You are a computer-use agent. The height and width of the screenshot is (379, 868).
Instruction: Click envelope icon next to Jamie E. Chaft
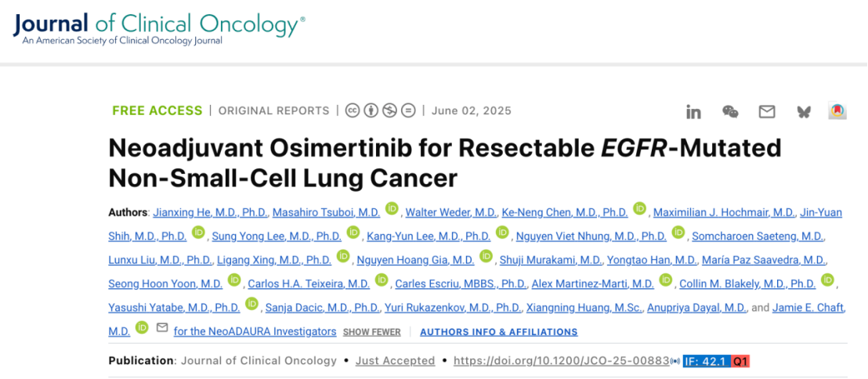161,328
